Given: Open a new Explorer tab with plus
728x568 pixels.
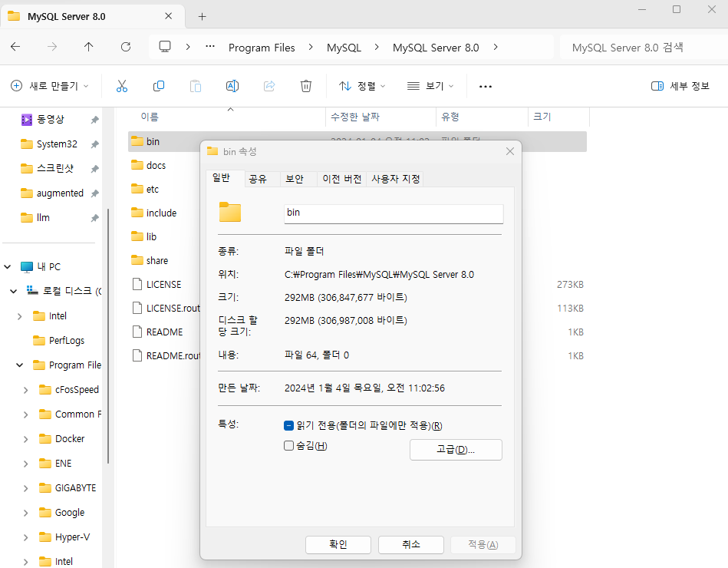Looking at the screenshot, I should pyautogui.click(x=202, y=17).
